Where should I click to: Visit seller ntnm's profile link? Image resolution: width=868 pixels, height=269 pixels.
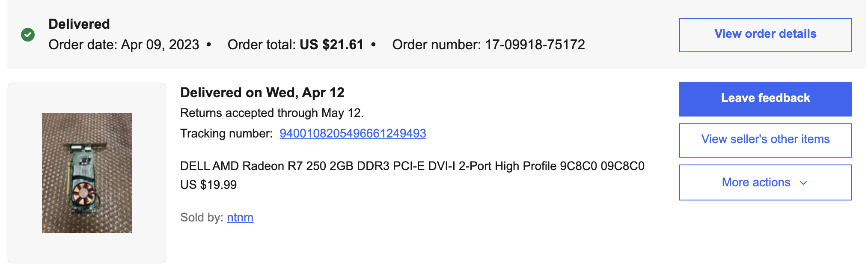(240, 218)
